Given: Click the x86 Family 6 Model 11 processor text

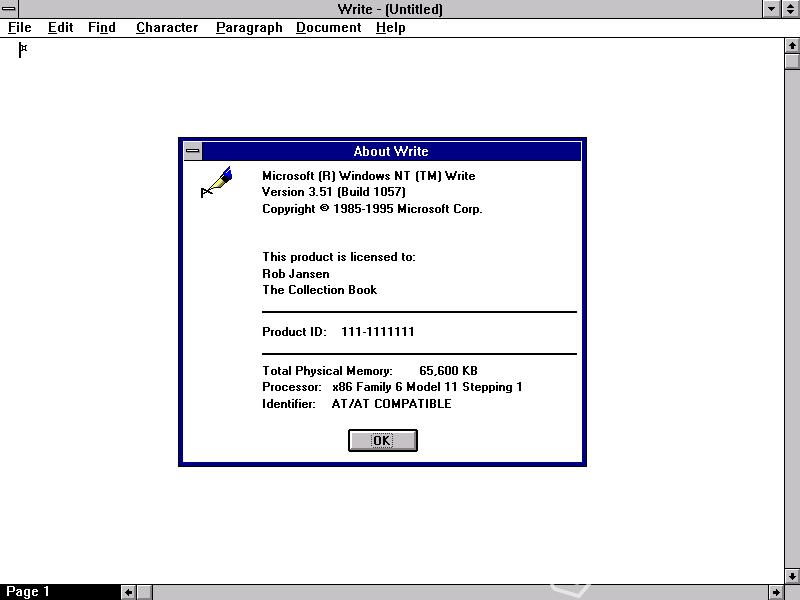Looking at the screenshot, I should pos(427,387).
